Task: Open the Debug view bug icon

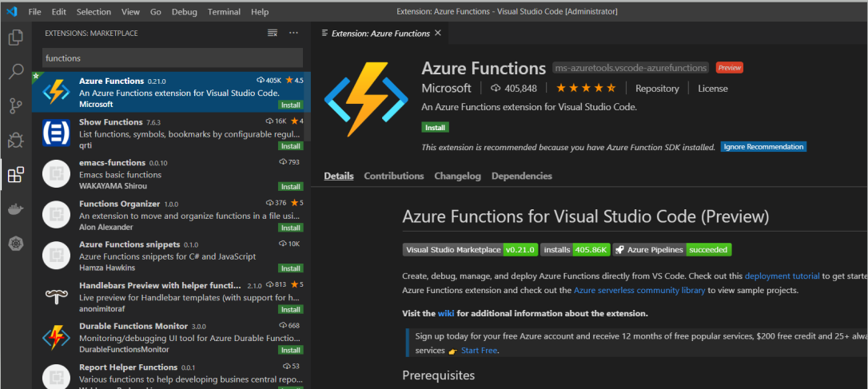Action: tap(16, 140)
